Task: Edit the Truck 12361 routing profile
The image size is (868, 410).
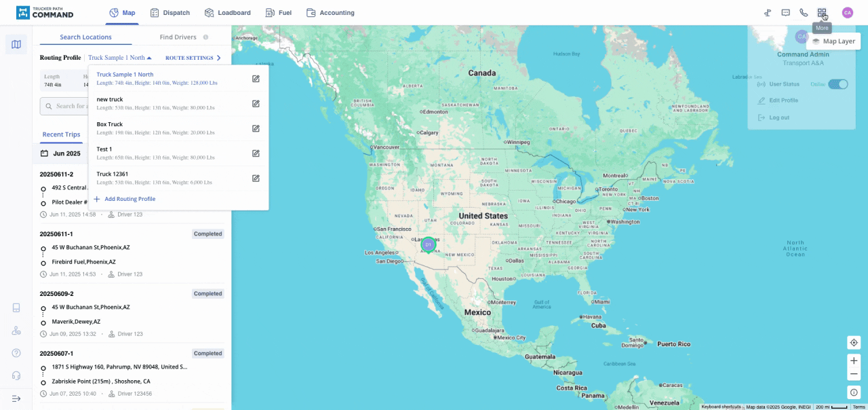Action: point(256,178)
